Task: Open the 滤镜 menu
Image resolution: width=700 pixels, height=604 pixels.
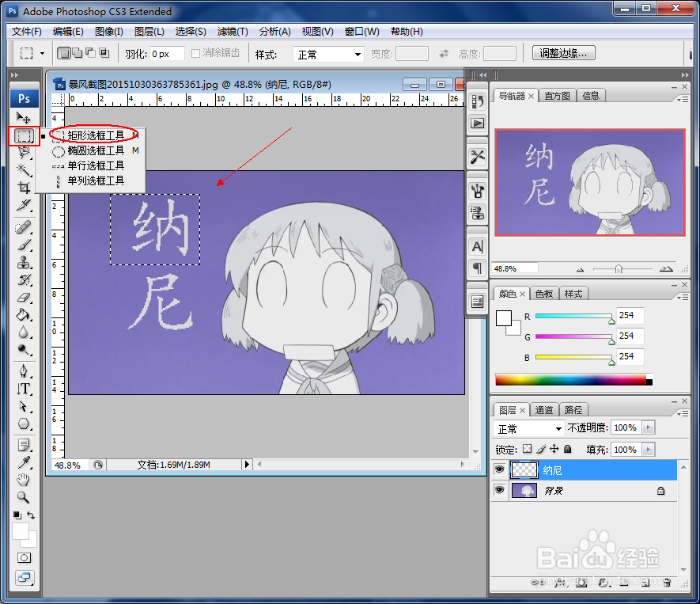Action: pyautogui.click(x=232, y=32)
